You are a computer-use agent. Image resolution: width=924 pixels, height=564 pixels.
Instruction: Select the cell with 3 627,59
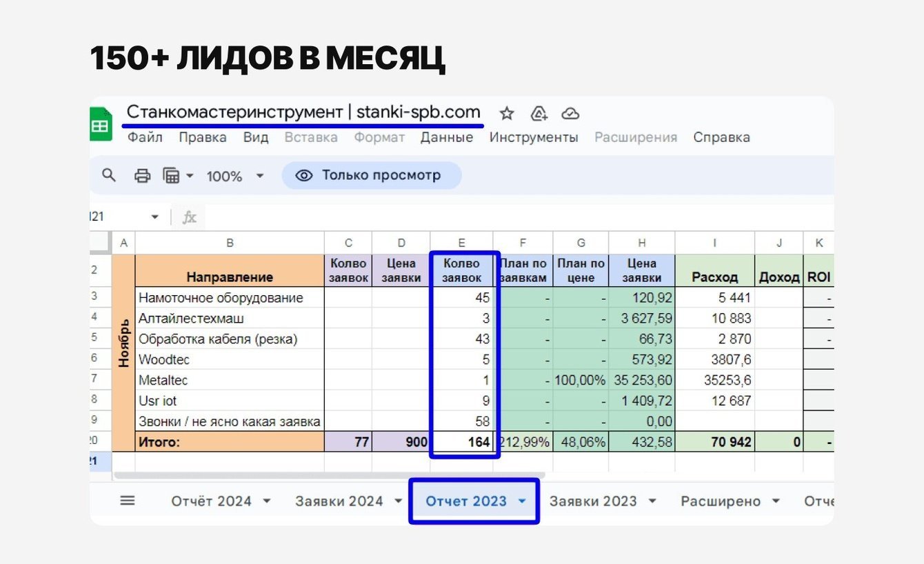click(x=642, y=318)
